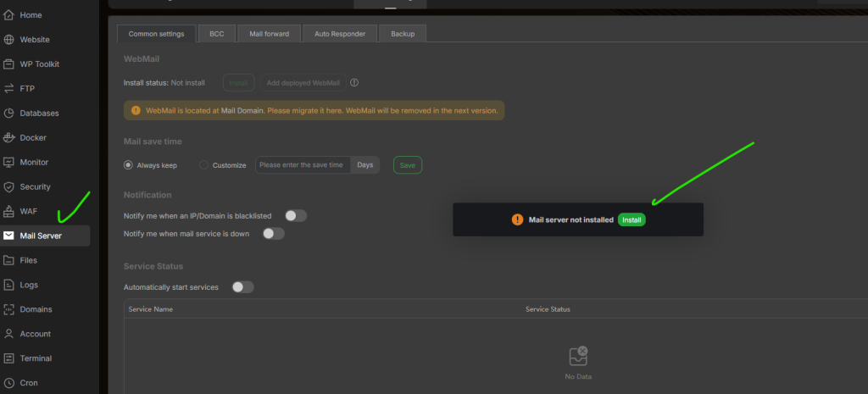Choose the Customize radio option
Screen dimensions: 868x394
203,165
